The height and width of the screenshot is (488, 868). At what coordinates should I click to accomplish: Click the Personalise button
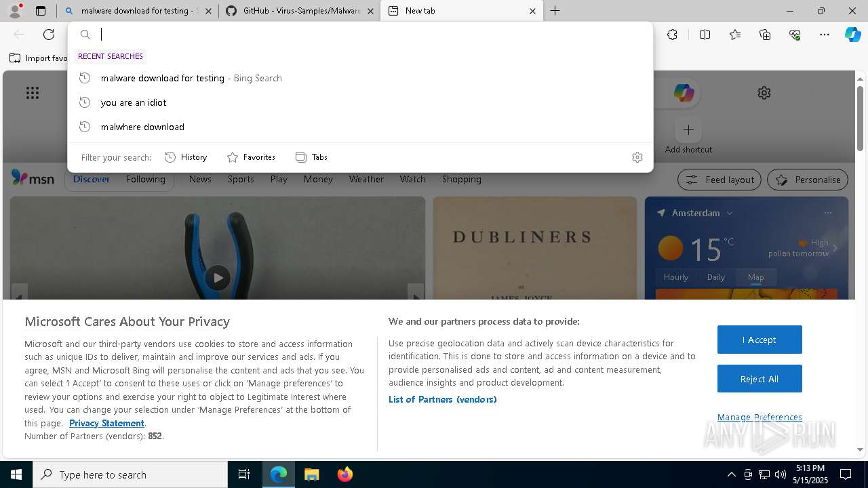[808, 180]
